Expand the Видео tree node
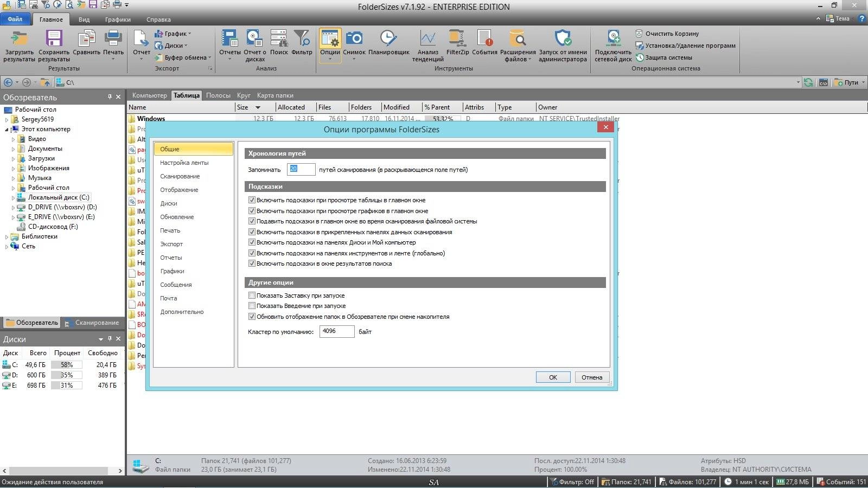The height and width of the screenshot is (488, 868). pos(14,139)
